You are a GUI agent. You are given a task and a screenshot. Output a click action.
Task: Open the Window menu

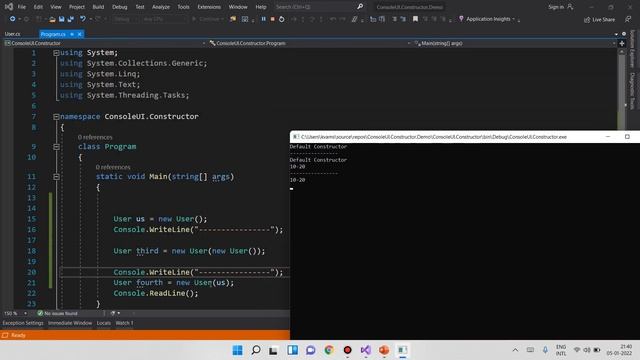click(x=238, y=7)
